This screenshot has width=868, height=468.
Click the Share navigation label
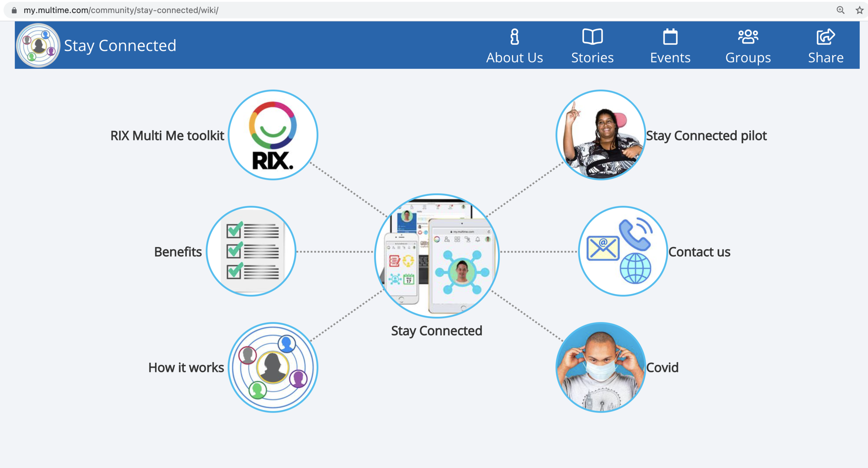tap(826, 57)
